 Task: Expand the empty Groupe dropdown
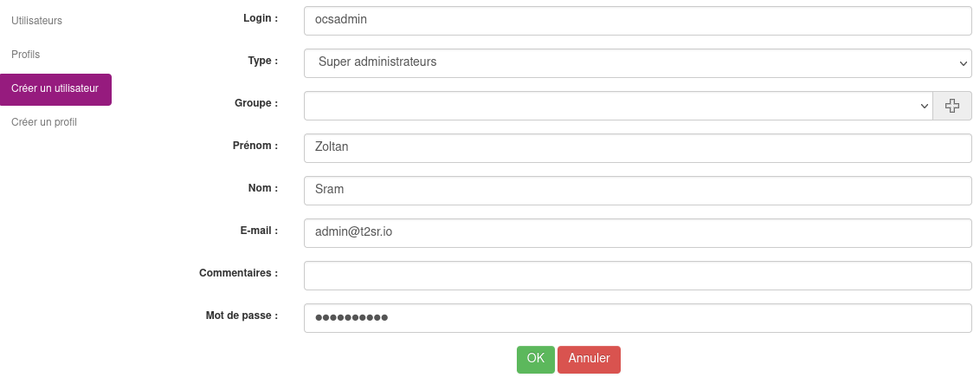point(618,106)
